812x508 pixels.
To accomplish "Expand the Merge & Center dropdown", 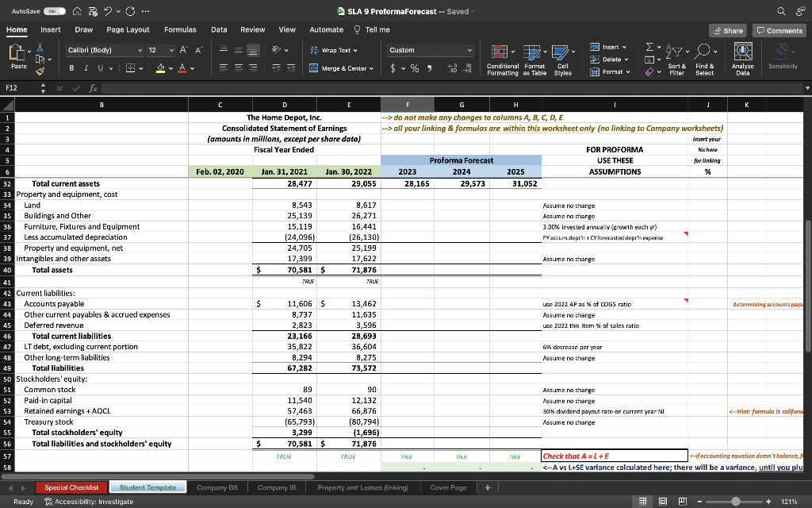I will tap(371, 68).
